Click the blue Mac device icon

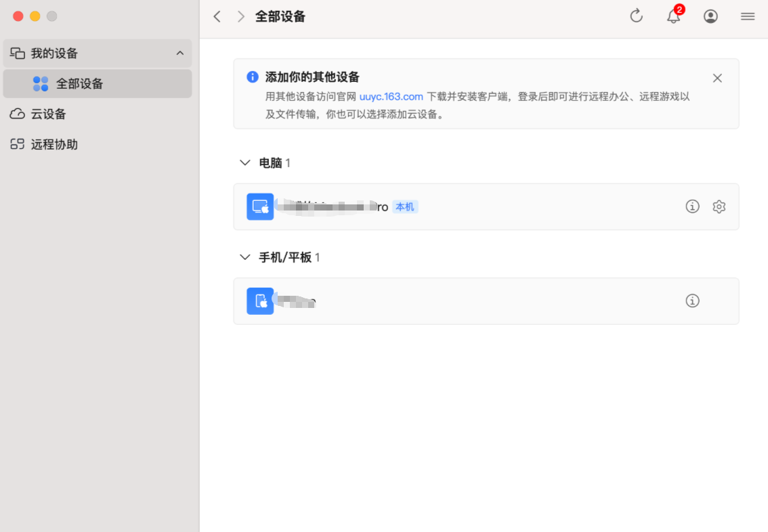[259, 206]
